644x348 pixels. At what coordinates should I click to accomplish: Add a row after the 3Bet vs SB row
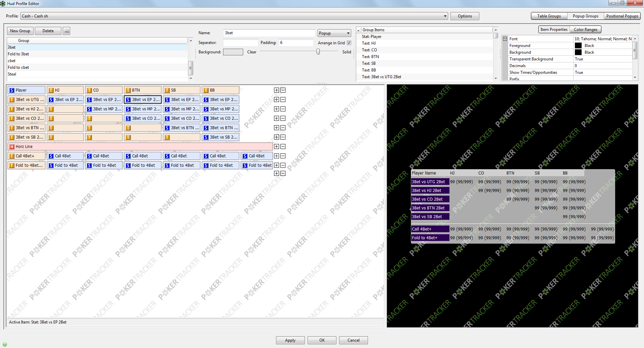point(276,137)
